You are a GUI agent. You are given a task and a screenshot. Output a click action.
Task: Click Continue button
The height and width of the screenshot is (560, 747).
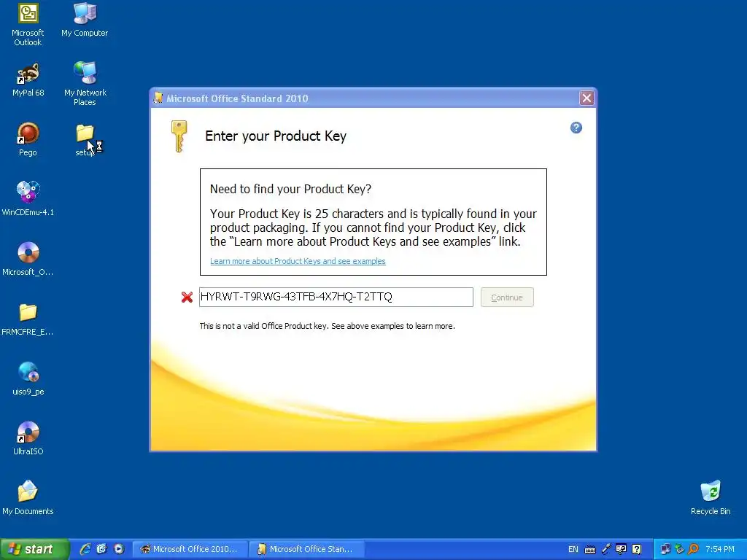(x=507, y=297)
